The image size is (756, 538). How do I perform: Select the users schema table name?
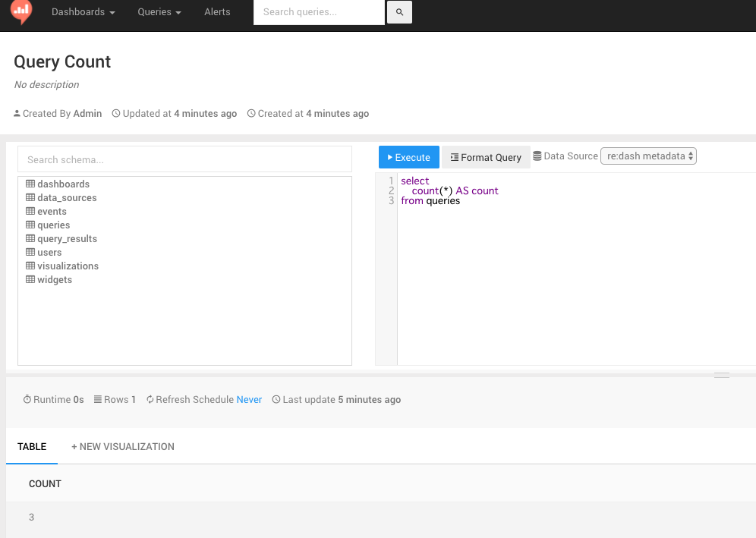point(49,252)
